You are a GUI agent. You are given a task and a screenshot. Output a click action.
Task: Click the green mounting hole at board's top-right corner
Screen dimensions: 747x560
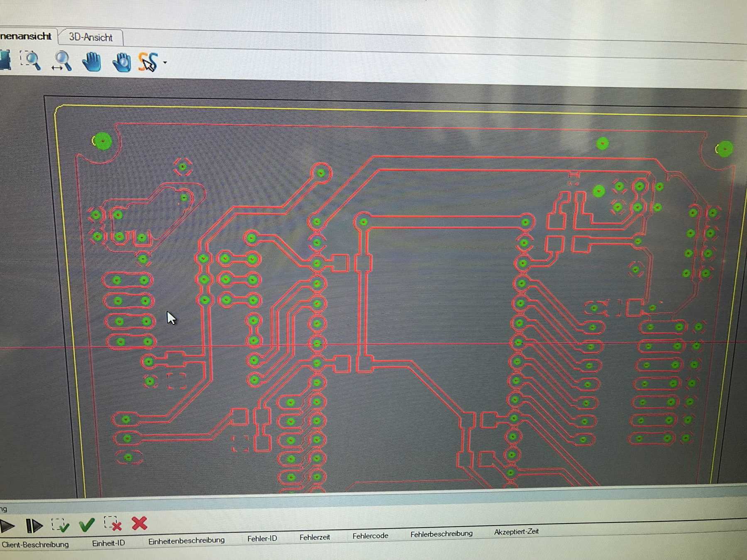[724, 149]
